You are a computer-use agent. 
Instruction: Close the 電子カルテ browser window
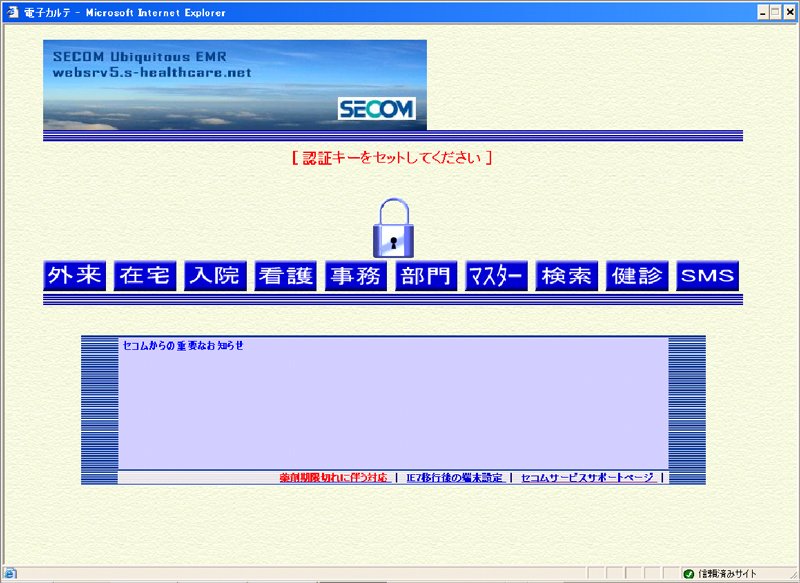789,13
